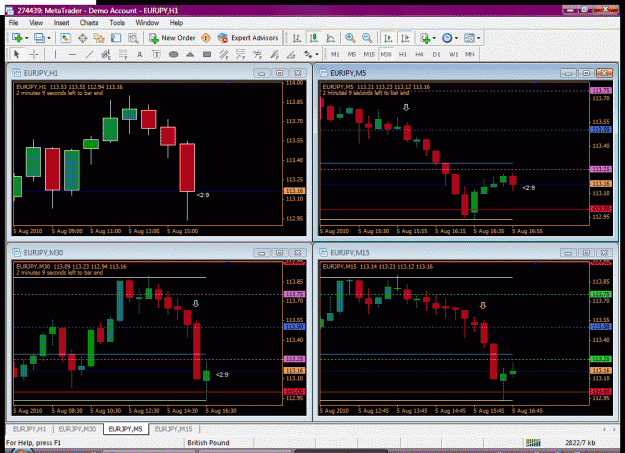
Task: Open the Charts menu
Action: coord(89,23)
